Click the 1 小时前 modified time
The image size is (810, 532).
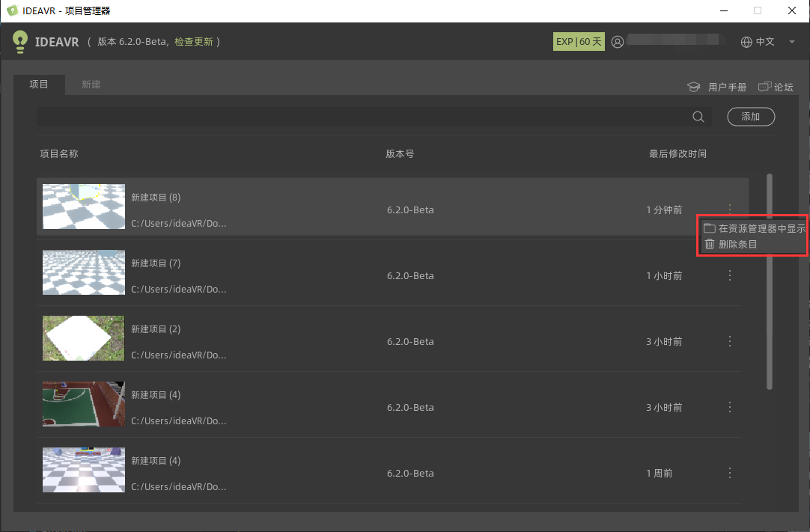point(664,276)
